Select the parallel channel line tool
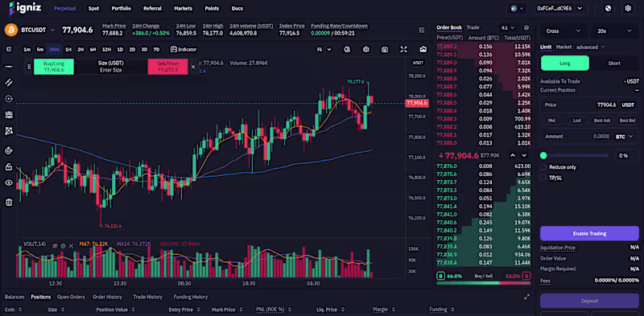This screenshot has height=316, width=644. pos(9,83)
